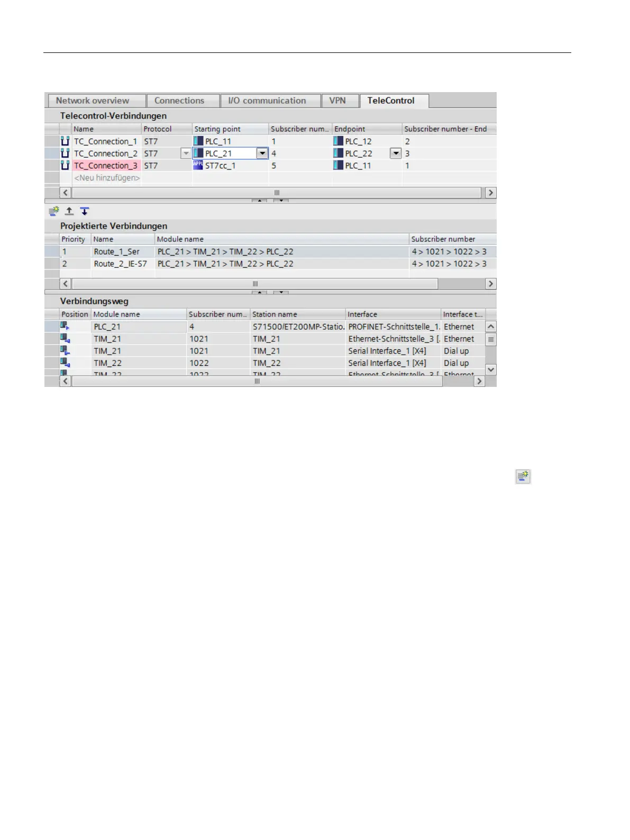Select the TeleControl tab

394,101
